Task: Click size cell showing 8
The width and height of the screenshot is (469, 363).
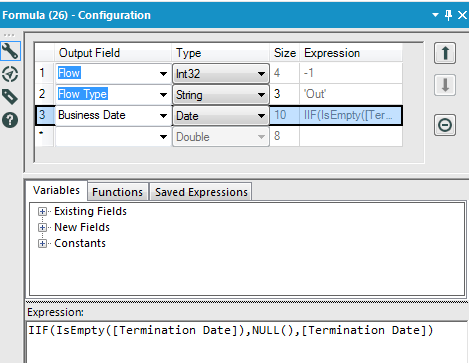Action: (x=284, y=136)
